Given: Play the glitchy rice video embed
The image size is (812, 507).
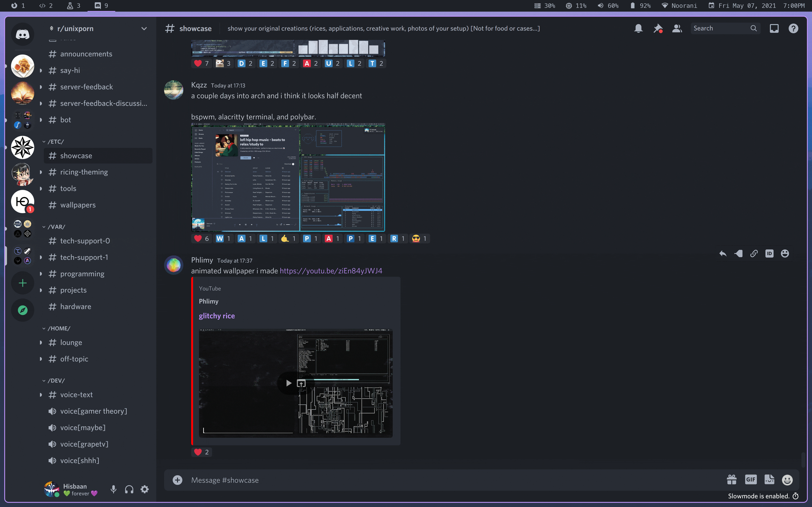Looking at the screenshot, I should click(x=289, y=383).
